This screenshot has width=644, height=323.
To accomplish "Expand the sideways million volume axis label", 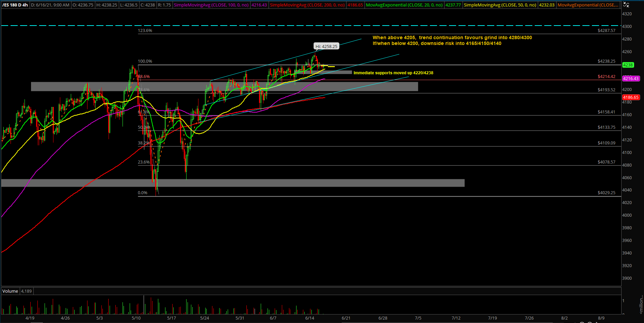I will 641,304.
